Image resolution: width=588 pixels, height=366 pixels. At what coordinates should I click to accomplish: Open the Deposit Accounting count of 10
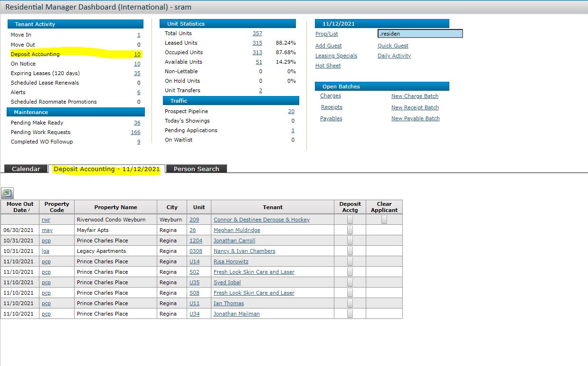pos(137,54)
